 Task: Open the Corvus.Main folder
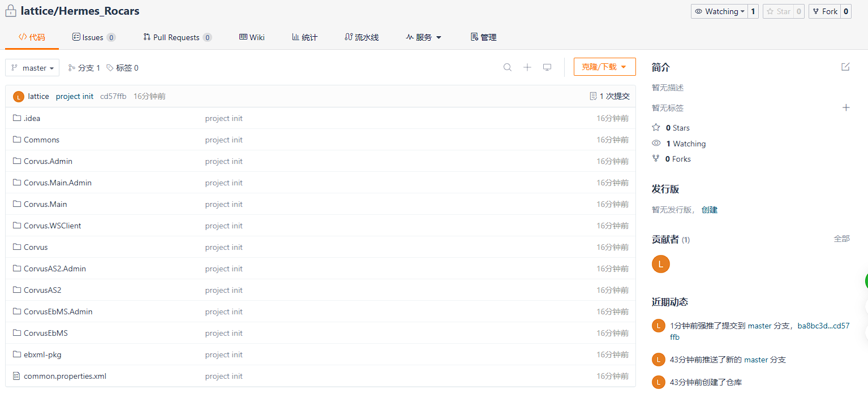[x=45, y=204]
